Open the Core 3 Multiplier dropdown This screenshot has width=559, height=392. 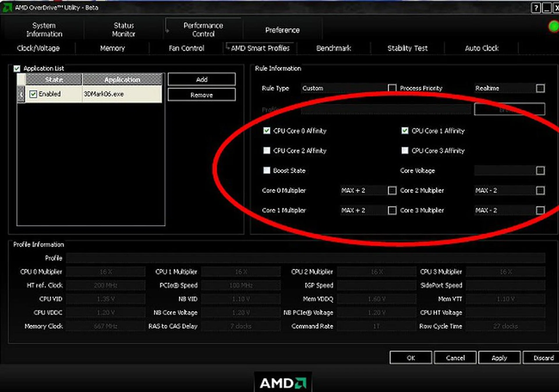tap(540, 210)
